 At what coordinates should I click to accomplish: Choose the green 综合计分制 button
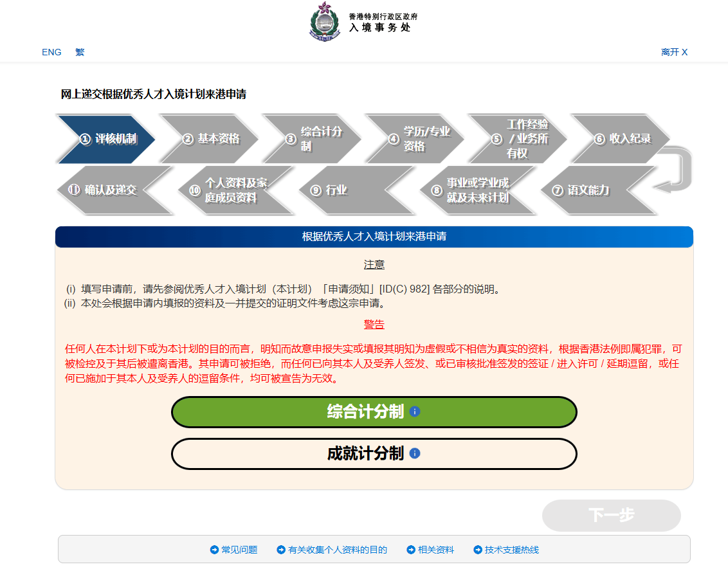[374, 412]
